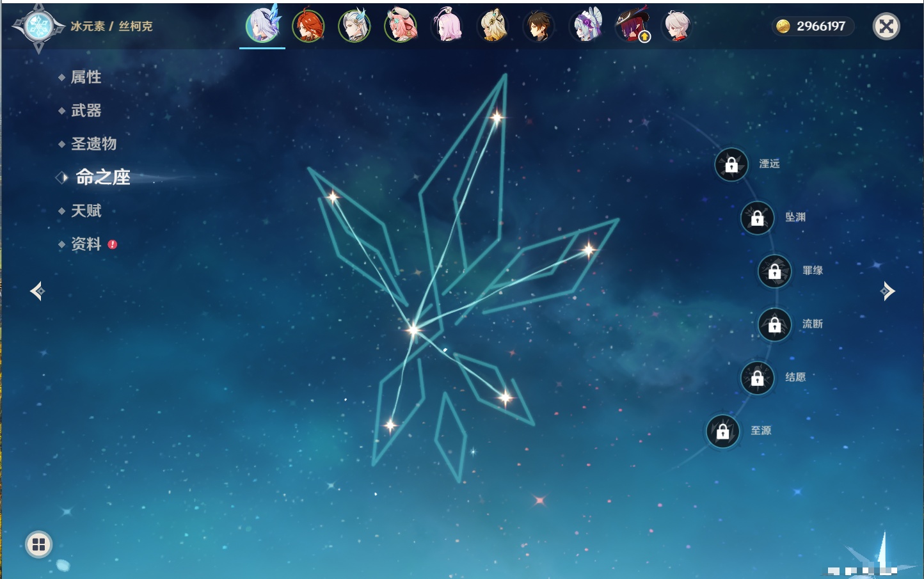Open the 属性 attributes menu
This screenshot has width=924, height=579.
86,77
